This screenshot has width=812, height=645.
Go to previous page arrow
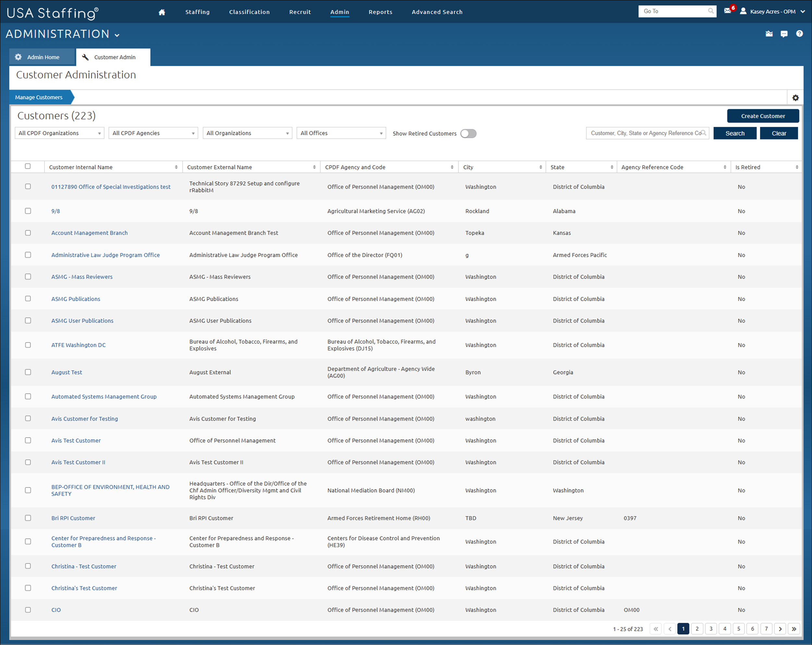coord(670,629)
